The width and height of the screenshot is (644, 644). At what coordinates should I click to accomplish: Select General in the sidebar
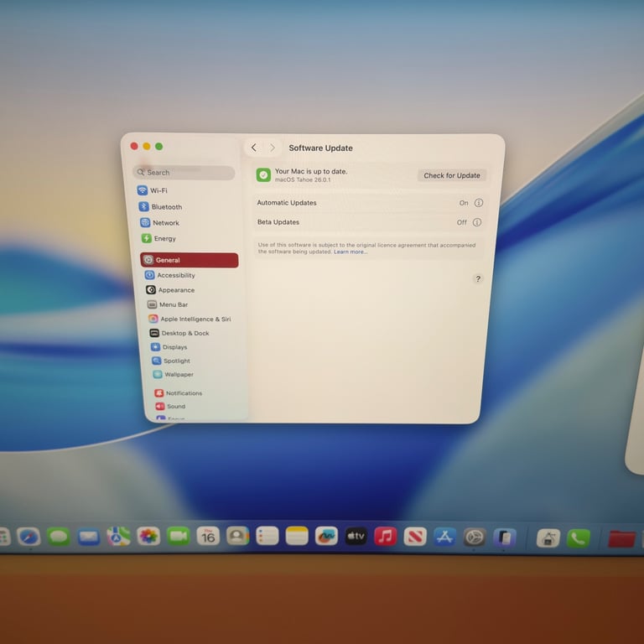189,260
